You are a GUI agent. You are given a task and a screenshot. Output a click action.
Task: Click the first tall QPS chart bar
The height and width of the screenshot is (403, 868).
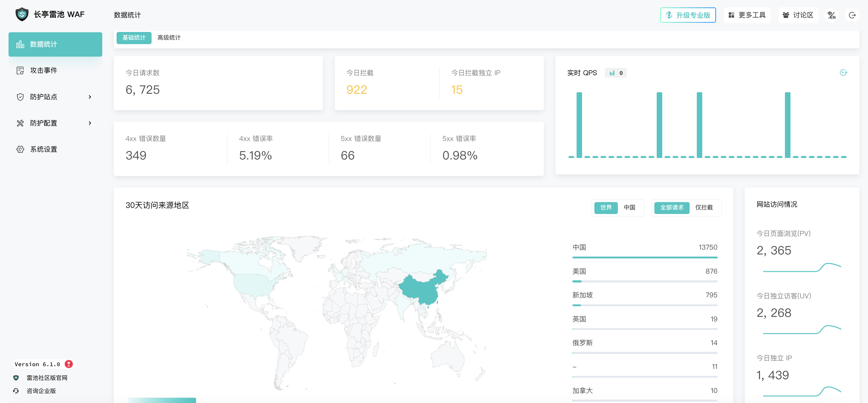pyautogui.click(x=579, y=125)
